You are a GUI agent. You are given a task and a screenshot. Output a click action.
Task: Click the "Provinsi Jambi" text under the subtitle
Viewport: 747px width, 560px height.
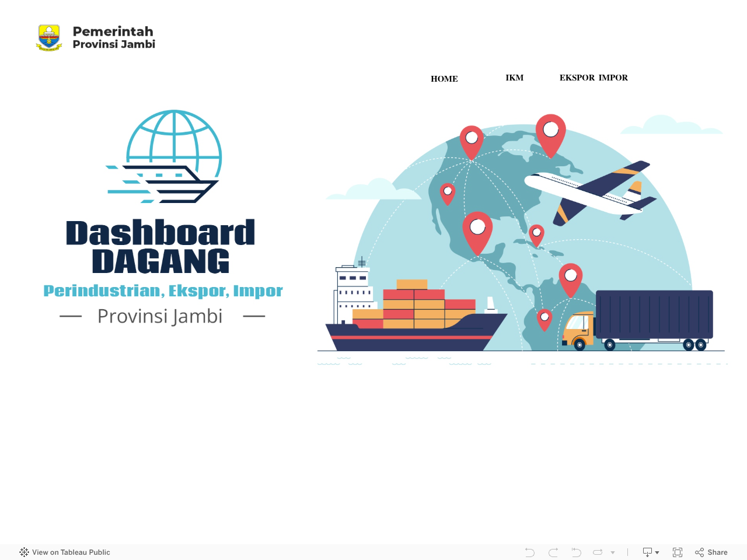[160, 316]
